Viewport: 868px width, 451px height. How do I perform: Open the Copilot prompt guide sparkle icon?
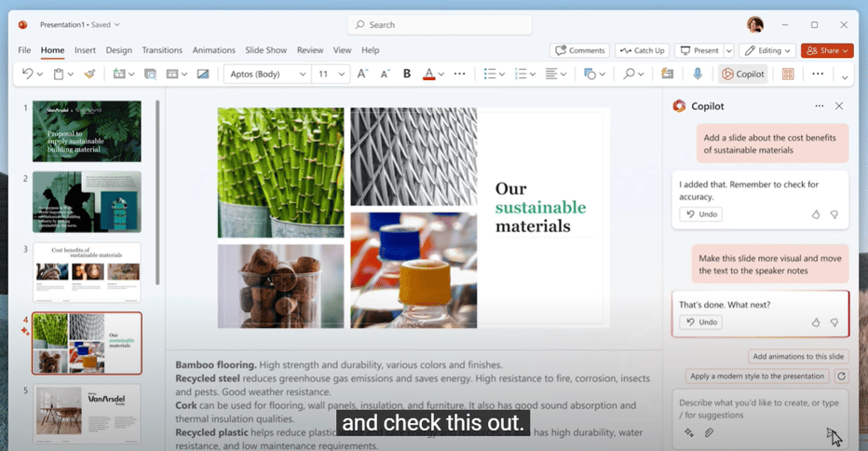tap(689, 432)
